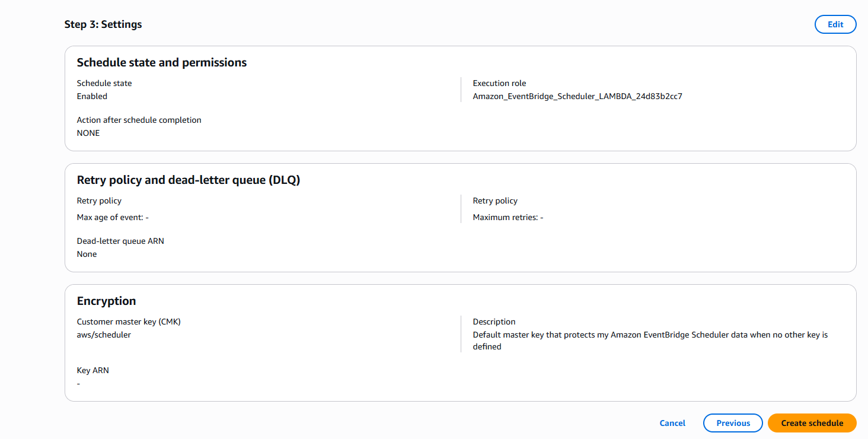The width and height of the screenshot is (868, 439).
Task: Click the Action after schedule completion label
Action: pos(139,120)
